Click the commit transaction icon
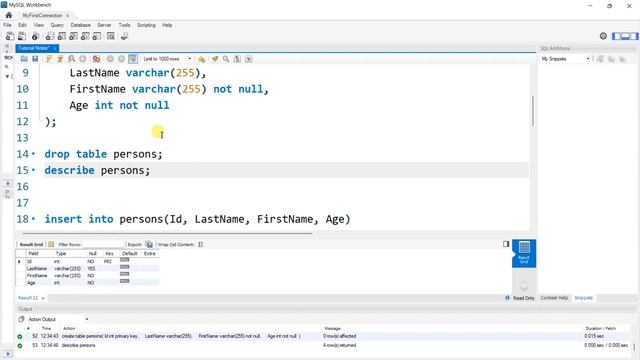Screen dimensions: 640x360 click(110, 59)
